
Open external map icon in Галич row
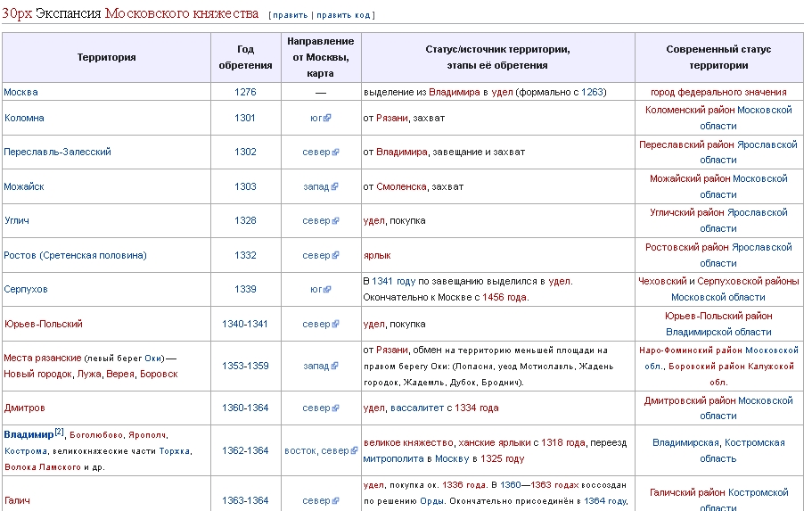click(x=335, y=500)
